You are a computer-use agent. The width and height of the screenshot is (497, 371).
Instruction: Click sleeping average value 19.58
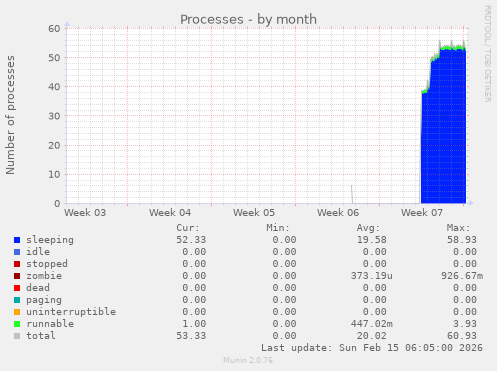tap(371, 240)
